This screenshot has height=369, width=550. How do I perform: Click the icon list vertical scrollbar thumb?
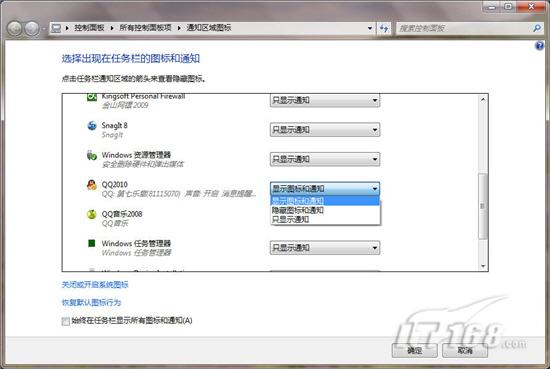click(x=483, y=206)
